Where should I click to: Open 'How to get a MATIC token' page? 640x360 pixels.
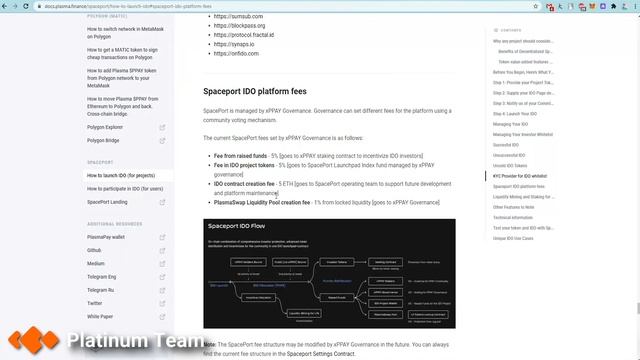(122, 53)
